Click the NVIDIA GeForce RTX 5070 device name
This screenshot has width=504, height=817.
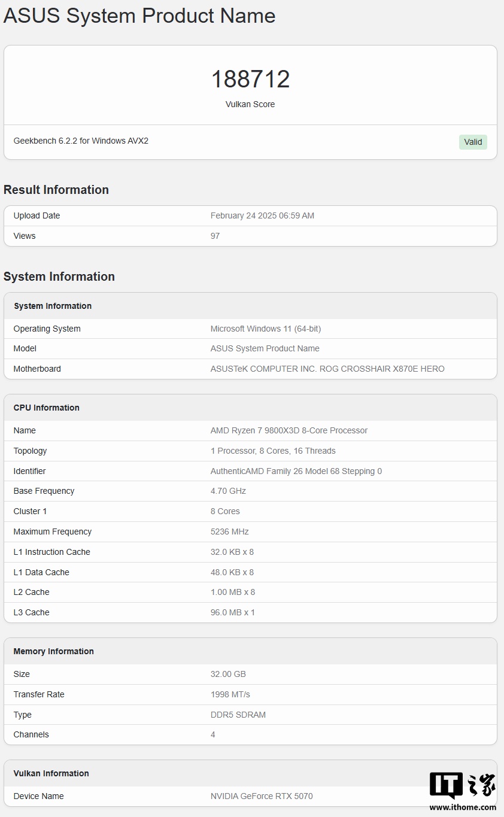[x=262, y=796]
